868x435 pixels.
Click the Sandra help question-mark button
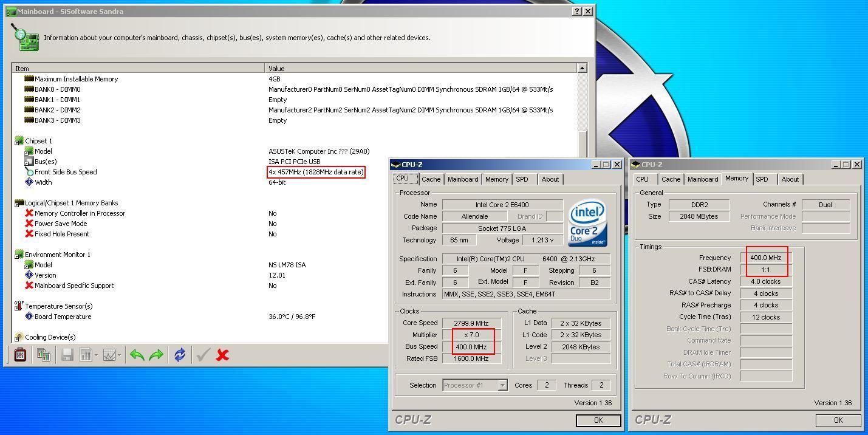pyautogui.click(x=577, y=12)
